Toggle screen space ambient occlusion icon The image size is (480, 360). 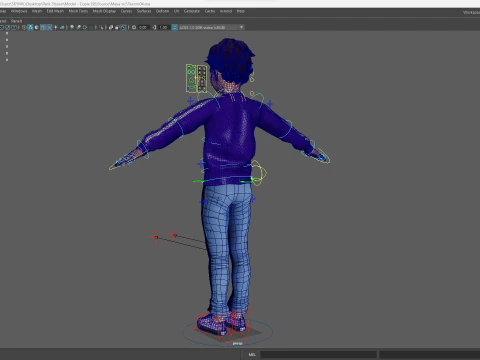click(72, 27)
